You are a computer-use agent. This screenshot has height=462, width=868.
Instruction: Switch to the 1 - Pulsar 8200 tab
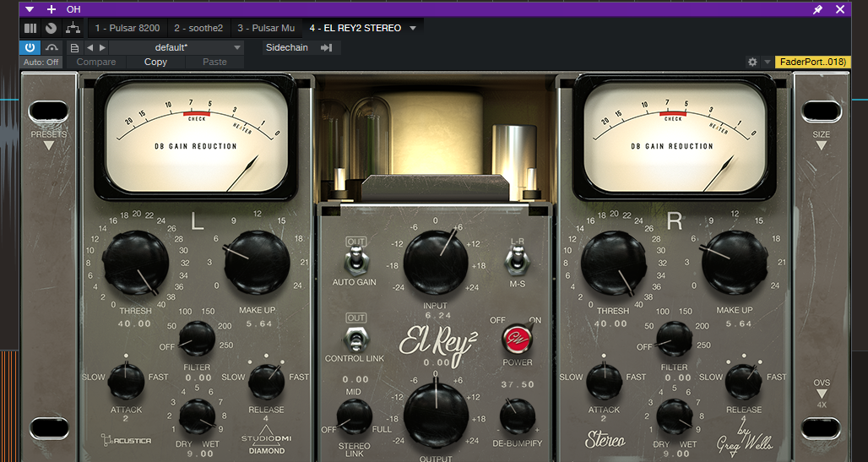point(127,28)
